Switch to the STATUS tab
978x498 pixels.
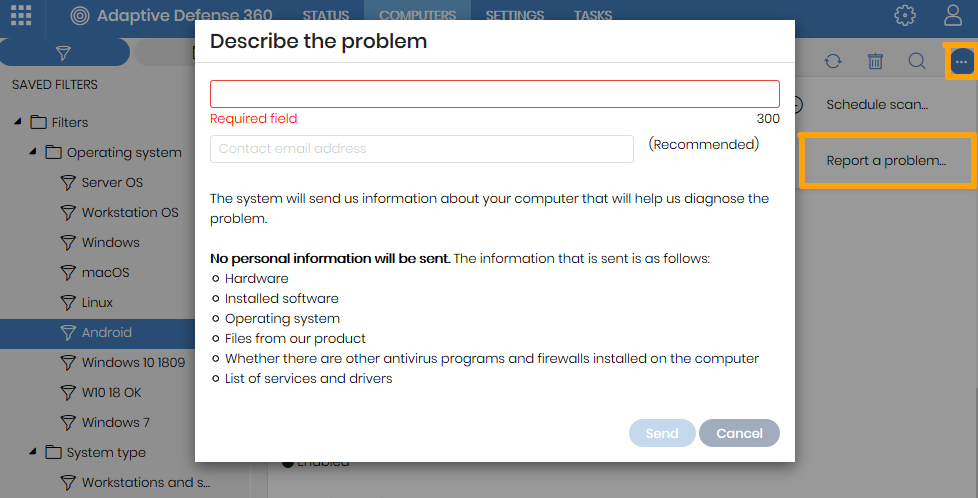[326, 16]
